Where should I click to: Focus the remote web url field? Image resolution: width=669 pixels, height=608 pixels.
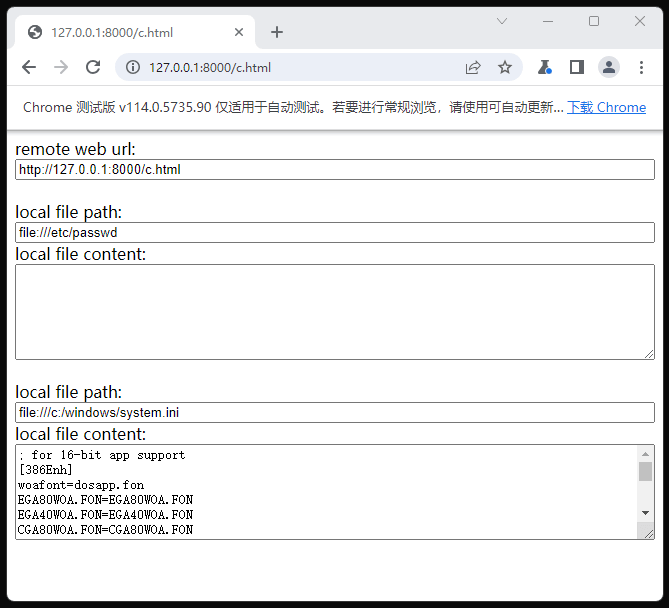tap(335, 169)
